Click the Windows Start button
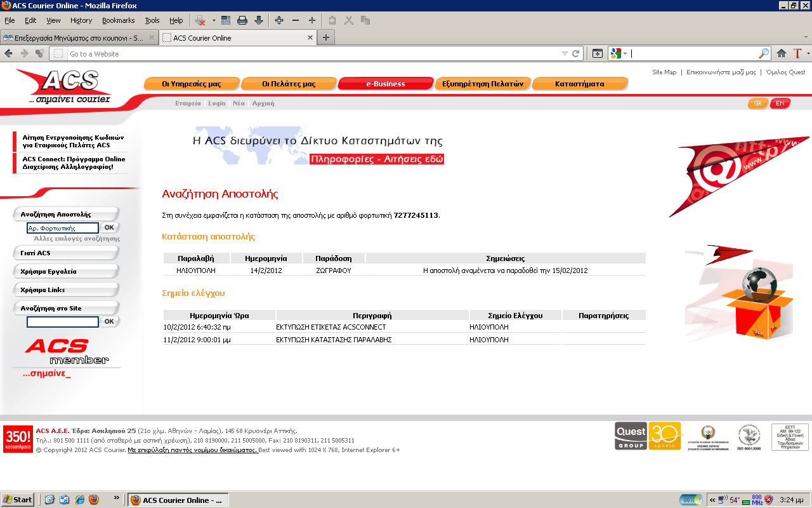Viewport: 812px width, 508px height. click(x=18, y=500)
